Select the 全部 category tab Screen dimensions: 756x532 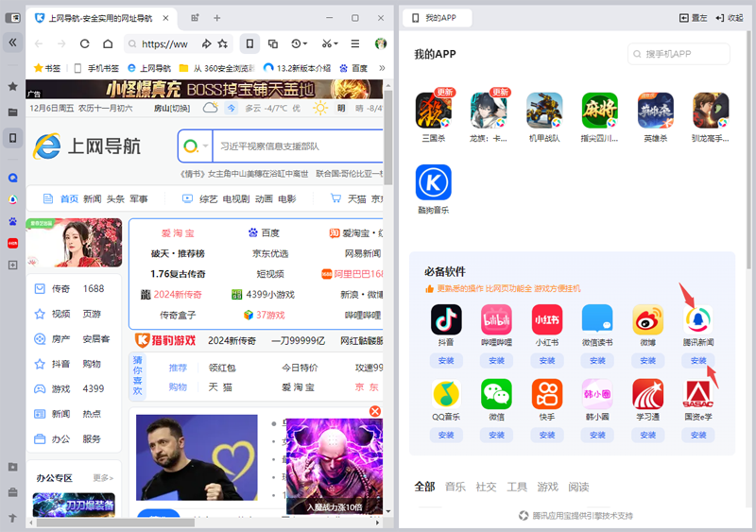[424, 487]
